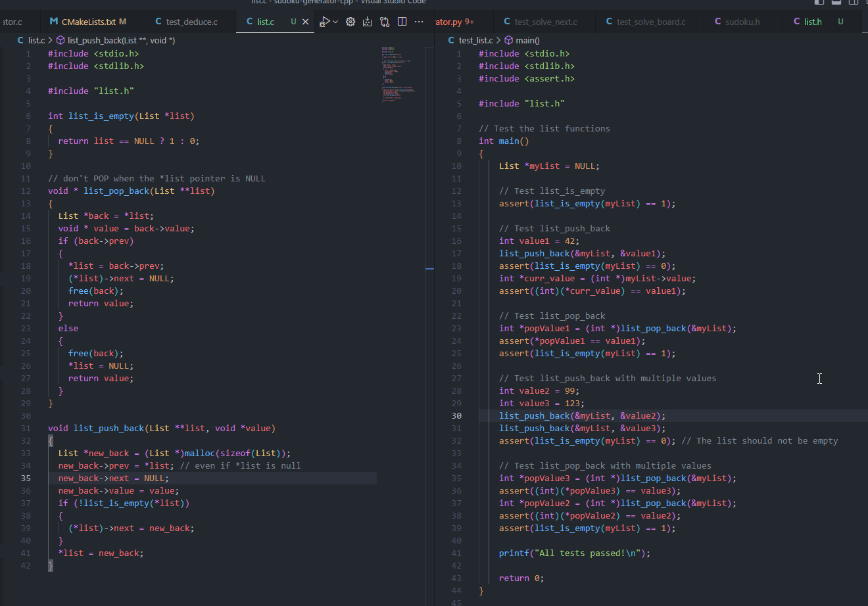Click the blue marker in left editor scrollbar
Image resolution: width=868 pixels, height=606 pixels.
coord(429,269)
